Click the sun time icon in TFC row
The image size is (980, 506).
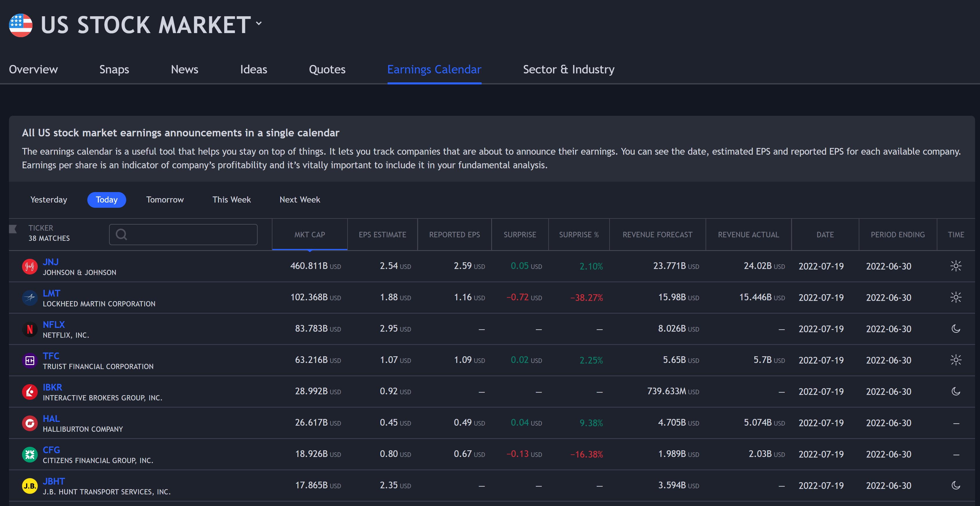coord(956,360)
